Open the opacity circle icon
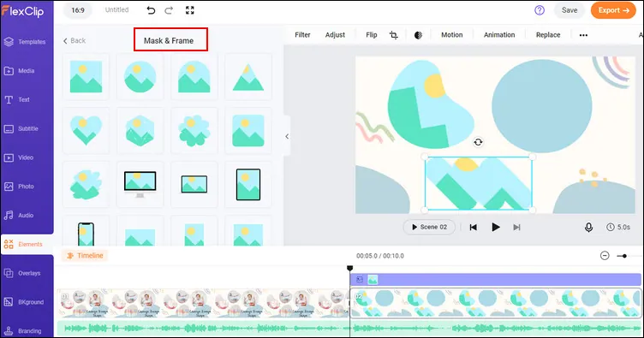The width and height of the screenshot is (644, 338). [418, 35]
